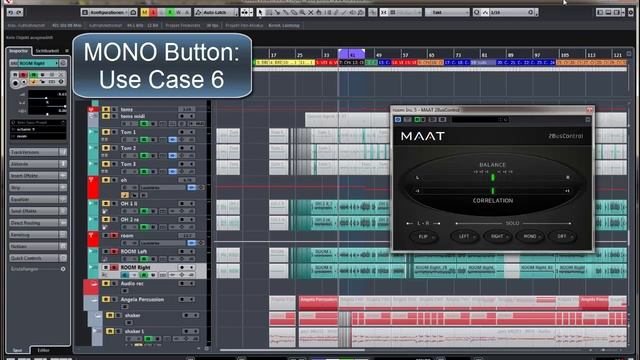Open ROOM Right channel settings in Inspector
The width and height of the screenshot is (640, 360).
point(63,63)
